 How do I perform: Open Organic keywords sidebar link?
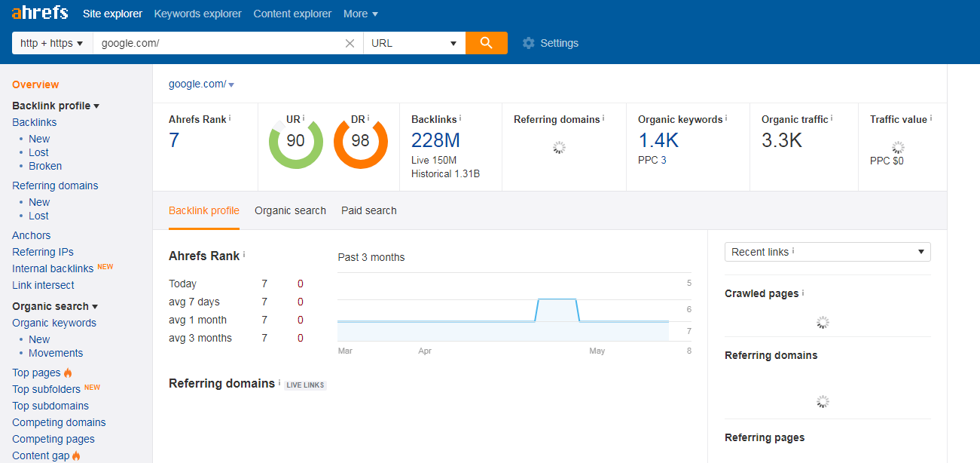point(54,323)
